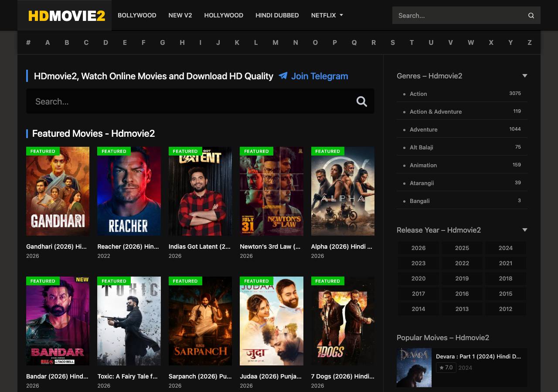Screen dimensions: 558x392
Task: Open the Gandhari movie poster
Action: (58, 191)
